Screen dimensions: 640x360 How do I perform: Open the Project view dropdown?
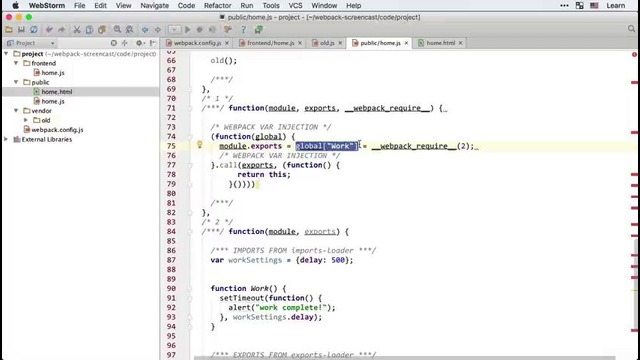coord(31,43)
